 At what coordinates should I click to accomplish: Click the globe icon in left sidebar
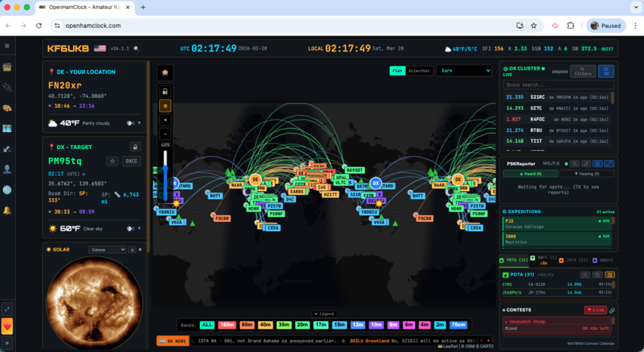click(8, 189)
